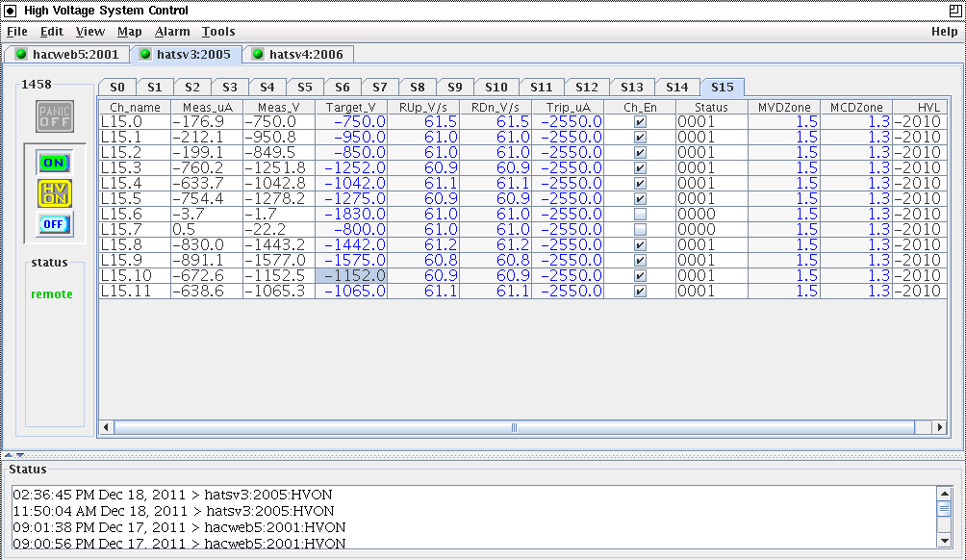The width and height of the screenshot is (966, 560).
Task: Click the table's scroll left arrow
Action: tap(106, 427)
